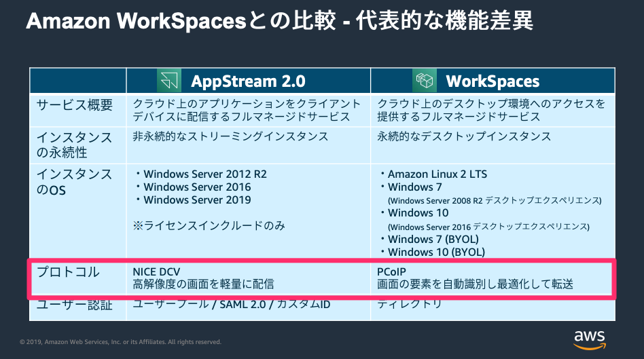This screenshot has height=359, width=644.
Task: Click '画面の要素を自動識別し最適化して転送' text
Action: [x=475, y=284]
